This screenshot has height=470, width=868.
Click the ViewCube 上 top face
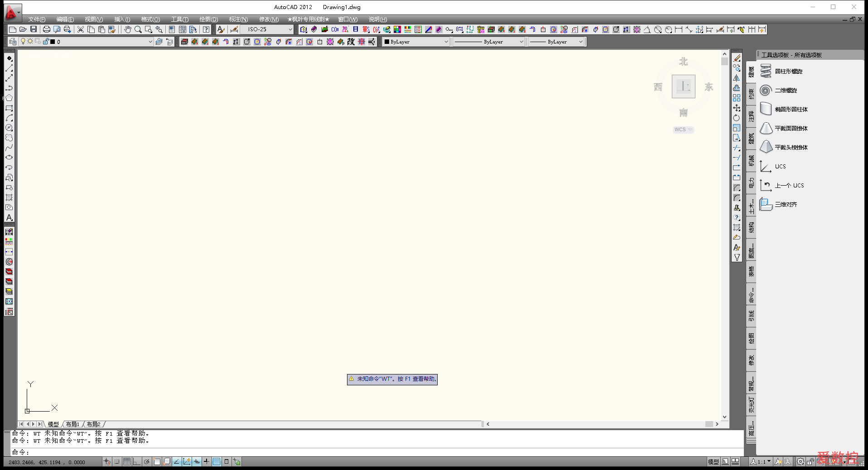click(683, 86)
